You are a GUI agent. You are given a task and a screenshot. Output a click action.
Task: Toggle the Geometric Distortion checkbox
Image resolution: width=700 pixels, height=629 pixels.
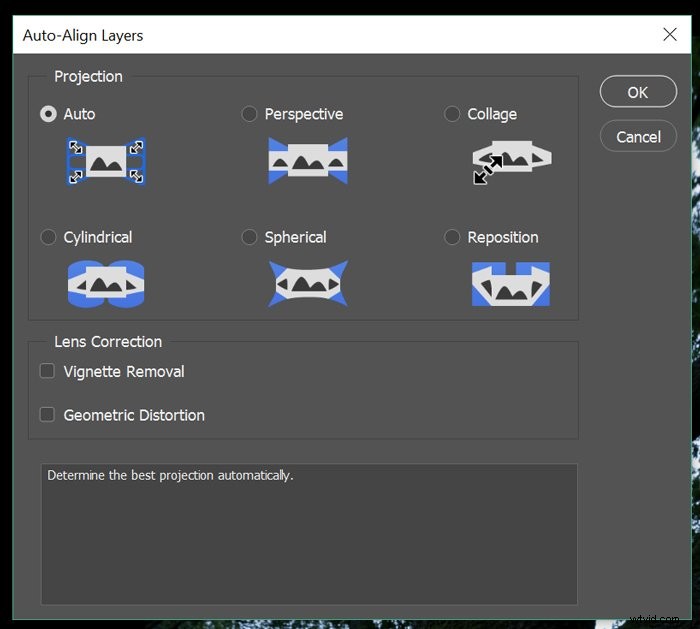47,414
